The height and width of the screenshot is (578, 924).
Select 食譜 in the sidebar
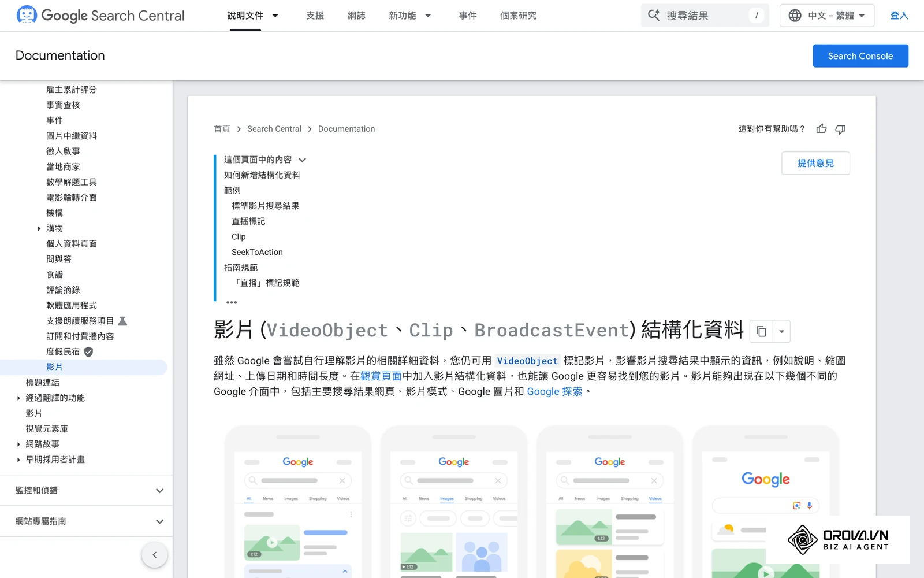coord(55,275)
